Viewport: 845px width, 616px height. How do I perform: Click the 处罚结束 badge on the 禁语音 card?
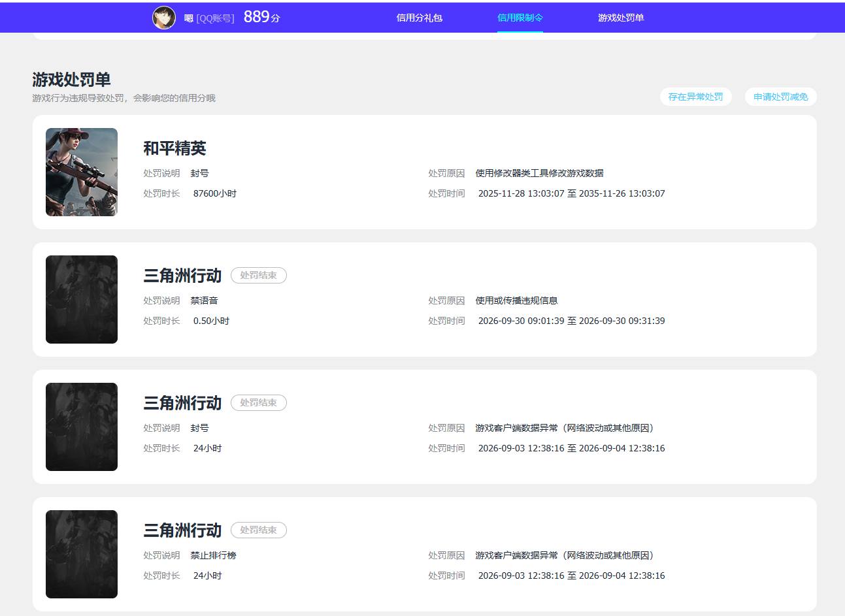pyautogui.click(x=259, y=276)
